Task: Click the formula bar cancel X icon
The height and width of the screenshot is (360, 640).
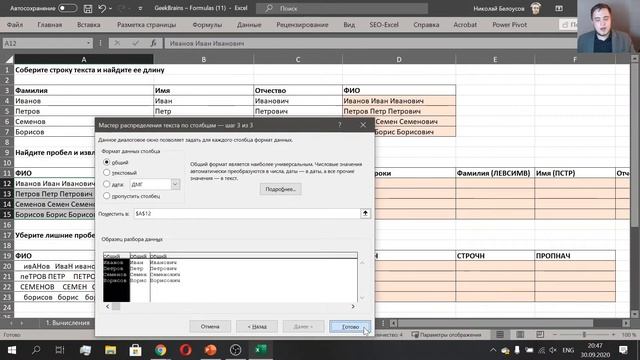Action: tap(117, 43)
